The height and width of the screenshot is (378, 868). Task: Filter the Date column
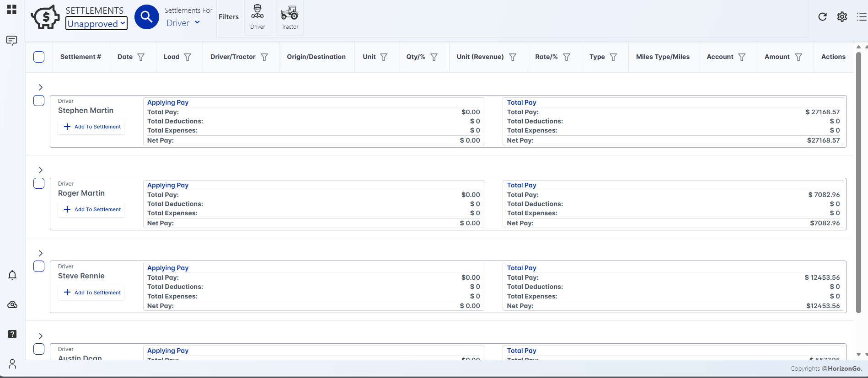pos(141,57)
